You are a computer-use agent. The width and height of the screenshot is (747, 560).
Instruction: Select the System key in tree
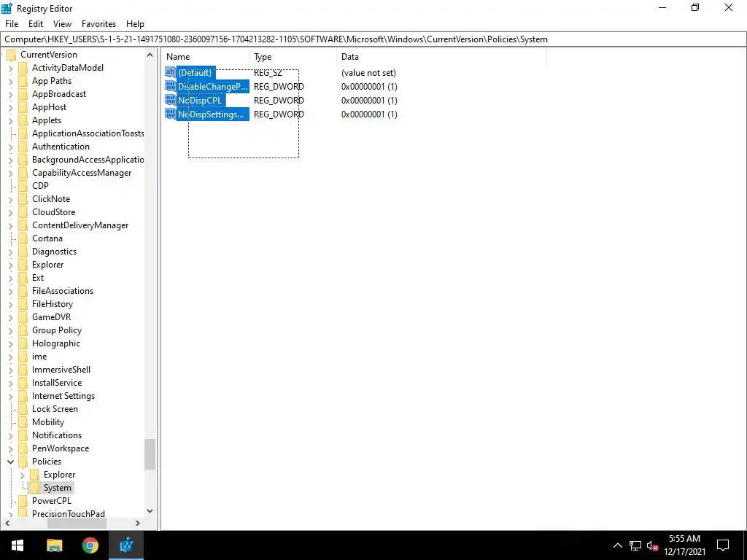coord(57,488)
